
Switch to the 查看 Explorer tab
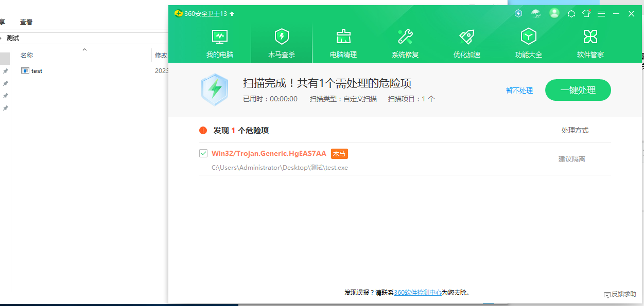click(x=26, y=22)
